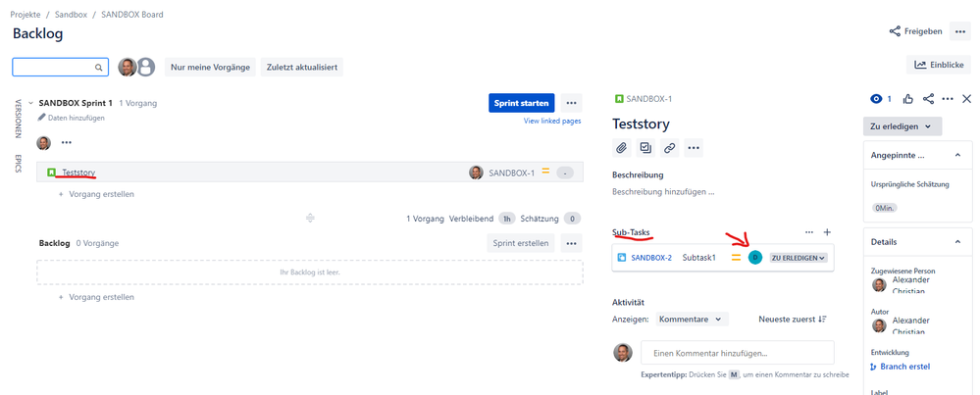Click Sprint erstellen button
The height and width of the screenshot is (395, 980).
(521, 243)
